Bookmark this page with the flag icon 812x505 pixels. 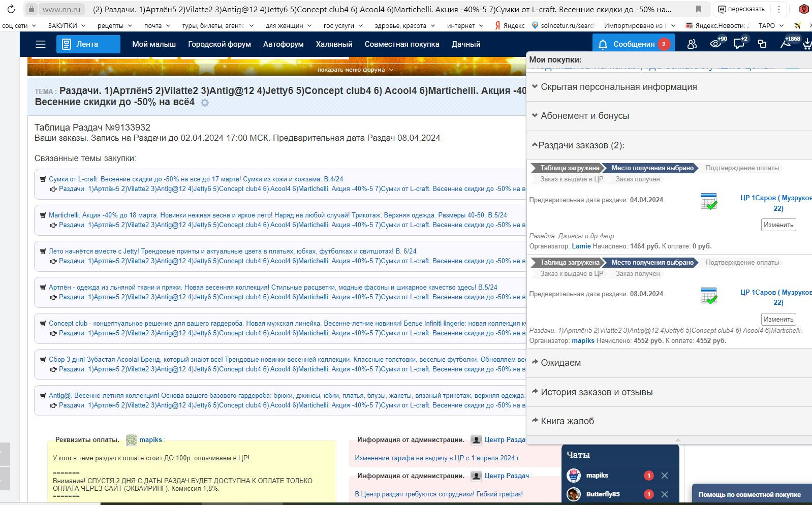click(699, 9)
